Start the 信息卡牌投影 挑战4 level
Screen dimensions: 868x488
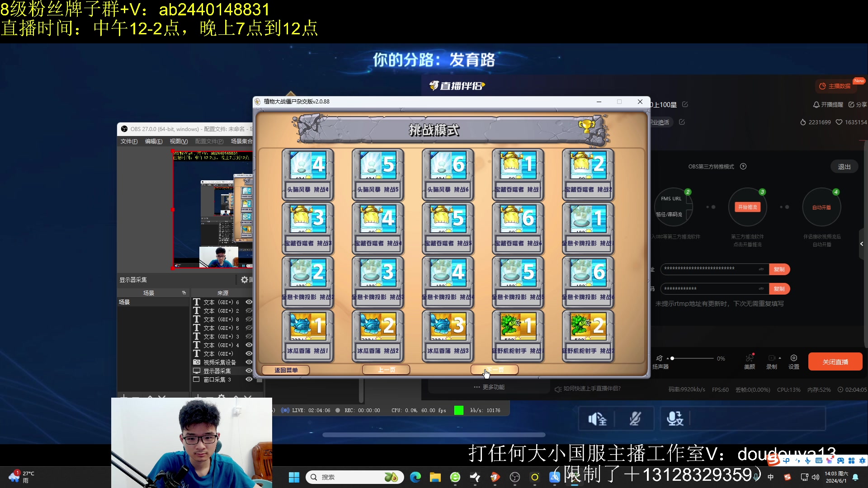click(448, 282)
